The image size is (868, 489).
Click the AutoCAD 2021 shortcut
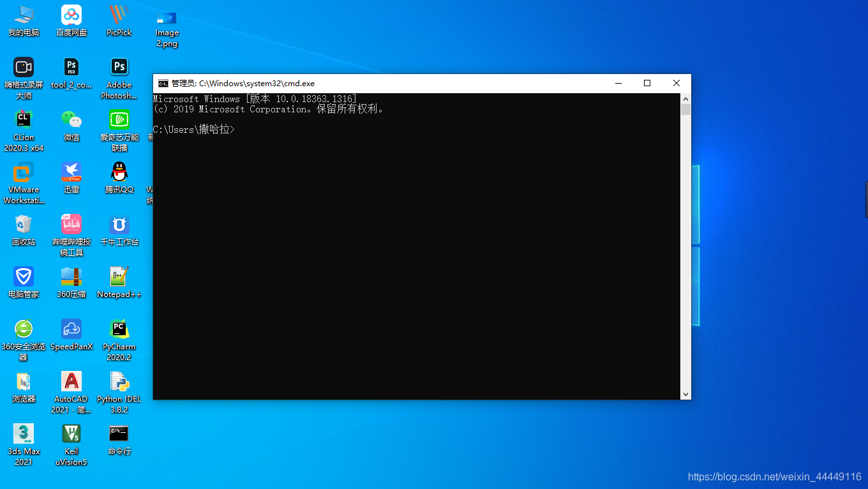(71, 393)
